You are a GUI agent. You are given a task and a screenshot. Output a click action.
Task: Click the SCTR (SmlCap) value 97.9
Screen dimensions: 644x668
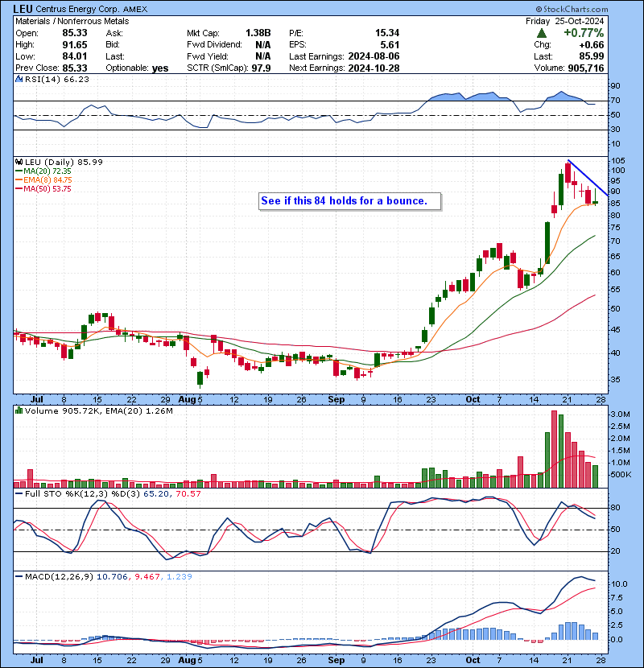[x=261, y=68]
